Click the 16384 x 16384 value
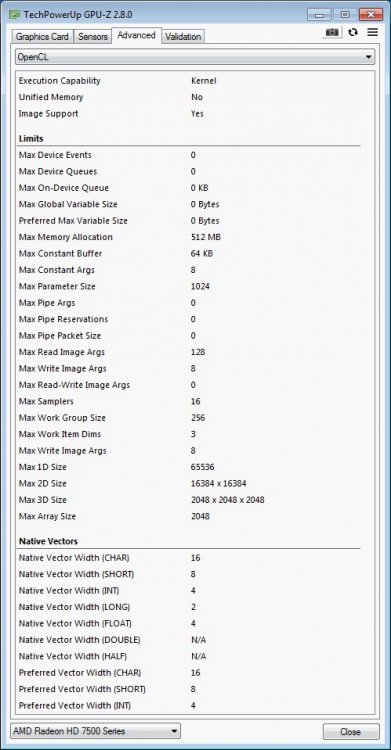The width and height of the screenshot is (391, 750). pos(219,484)
